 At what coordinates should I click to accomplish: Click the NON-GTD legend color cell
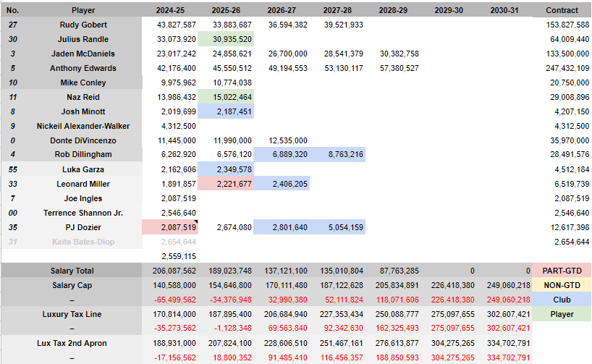[562, 285]
